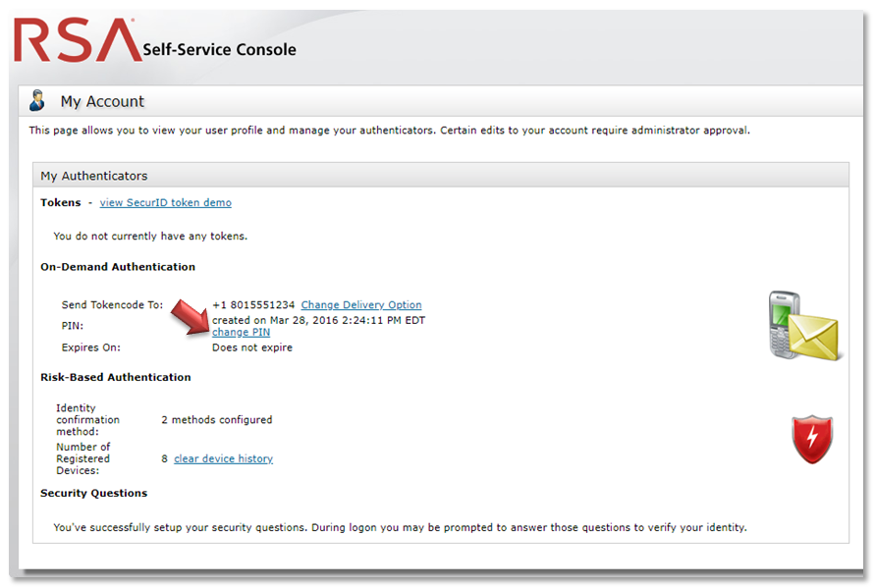Click the On-Demand Authentication heading

click(x=117, y=266)
